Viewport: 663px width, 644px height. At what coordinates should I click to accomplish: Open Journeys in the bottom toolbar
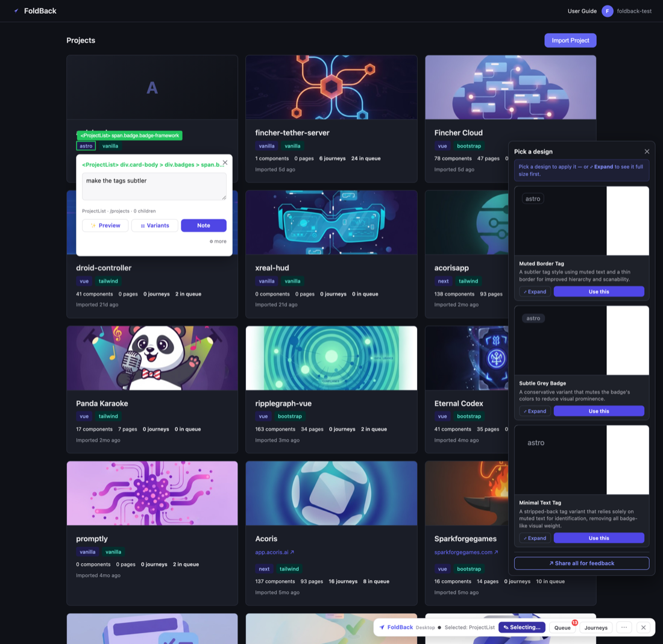tap(595, 628)
